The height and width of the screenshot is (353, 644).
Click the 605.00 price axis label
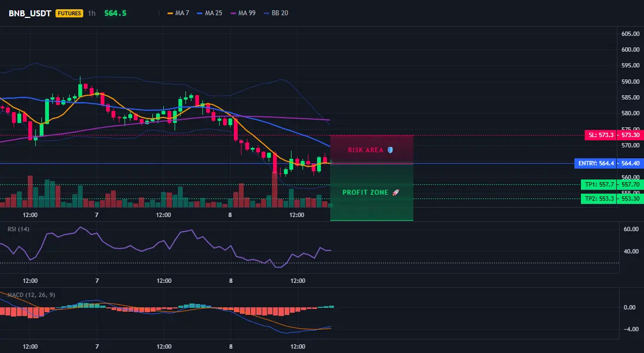coord(630,34)
